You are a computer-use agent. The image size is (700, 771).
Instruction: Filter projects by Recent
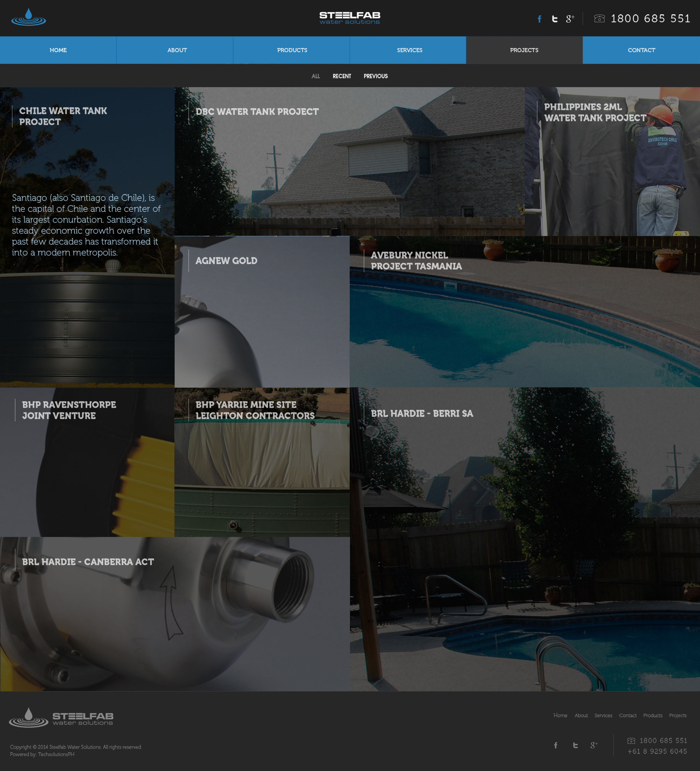click(x=342, y=76)
